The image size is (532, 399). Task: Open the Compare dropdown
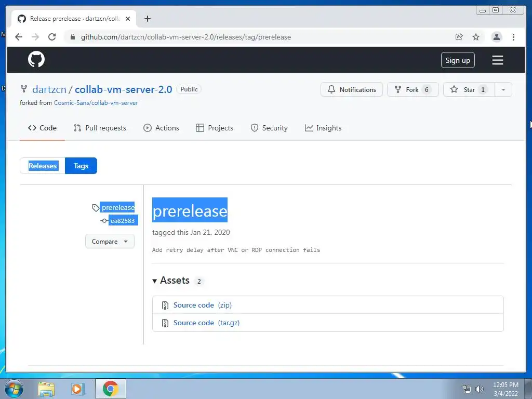(x=110, y=241)
